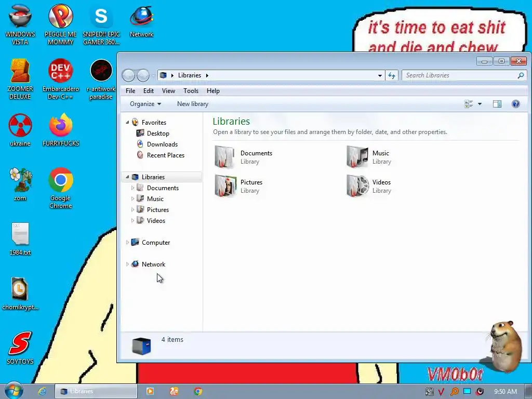Open the File menu
Image resolution: width=532 pixels, height=399 pixels.
[x=130, y=91]
